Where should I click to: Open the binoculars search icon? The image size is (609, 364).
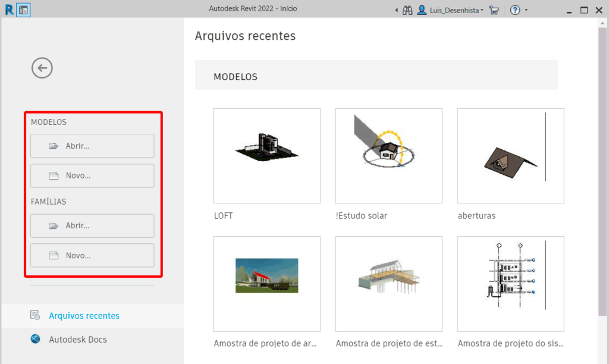point(407,10)
